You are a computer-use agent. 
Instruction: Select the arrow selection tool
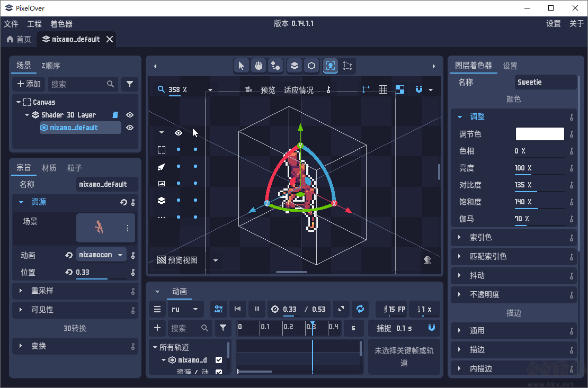pos(241,66)
